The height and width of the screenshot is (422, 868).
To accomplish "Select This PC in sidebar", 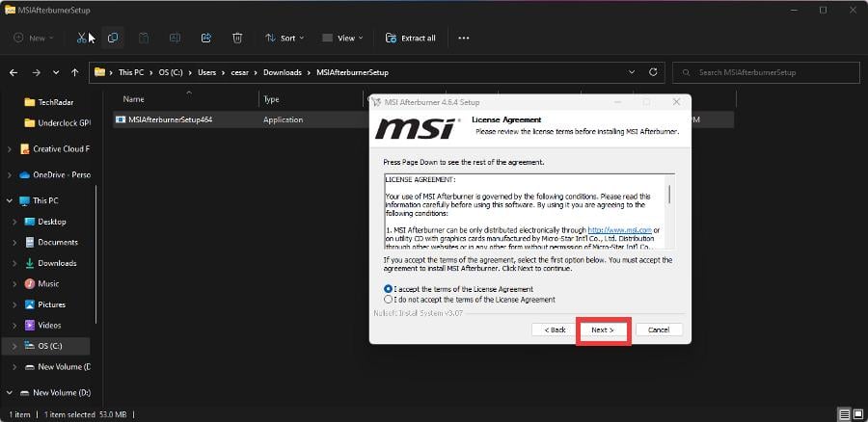I will click(x=39, y=200).
